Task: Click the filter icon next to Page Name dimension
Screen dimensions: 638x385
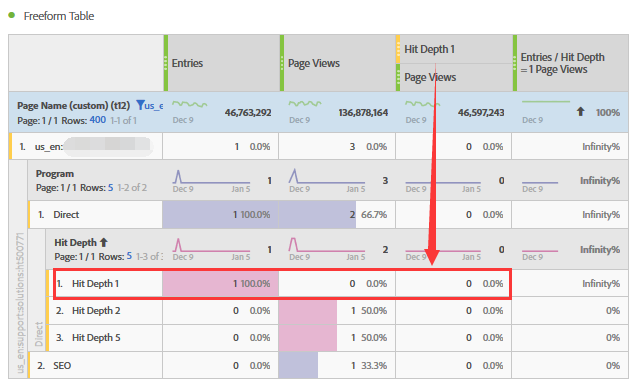Action: coord(140,105)
